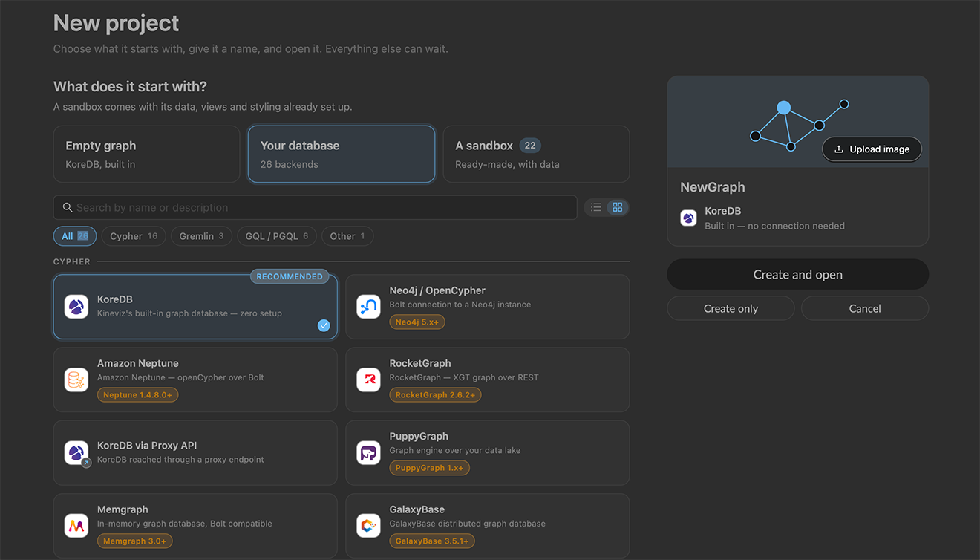Screen dimensions: 980x560
Task: Click the PuppyGraph logo icon
Action: pos(368,453)
